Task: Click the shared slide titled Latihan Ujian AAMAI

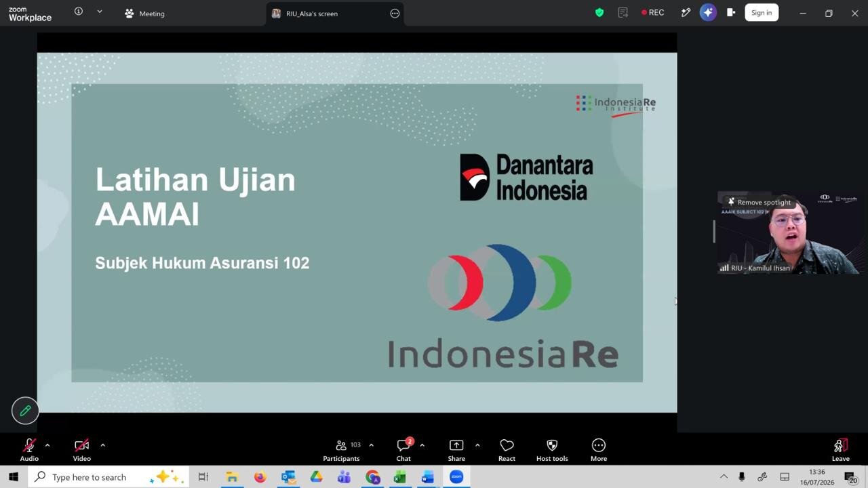Action: [357, 232]
